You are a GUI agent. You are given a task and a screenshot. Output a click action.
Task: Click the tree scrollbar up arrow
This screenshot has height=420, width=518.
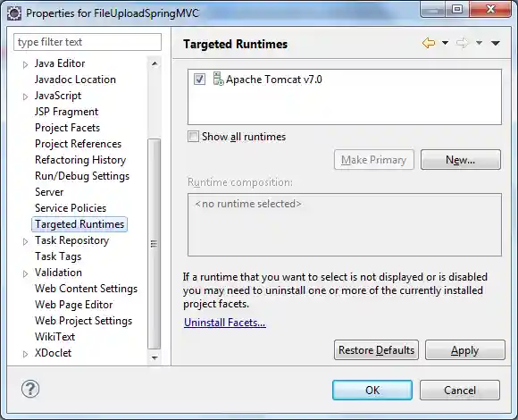155,63
